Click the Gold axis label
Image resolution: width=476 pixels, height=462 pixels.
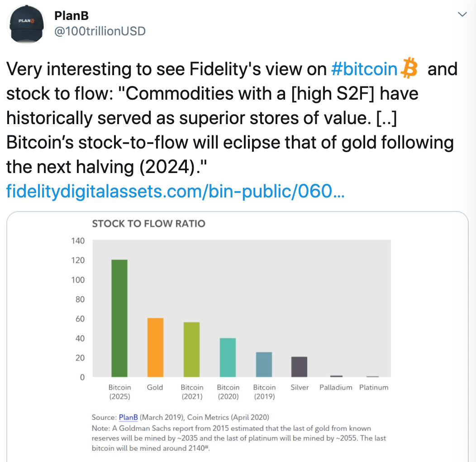point(155,387)
